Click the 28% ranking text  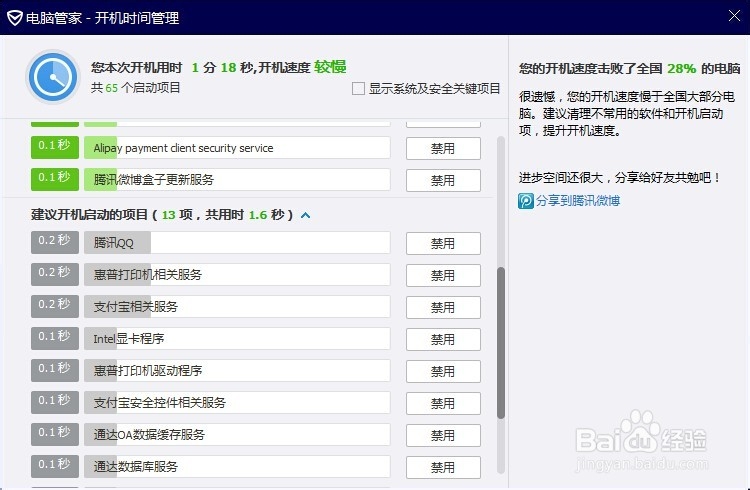pos(682,68)
